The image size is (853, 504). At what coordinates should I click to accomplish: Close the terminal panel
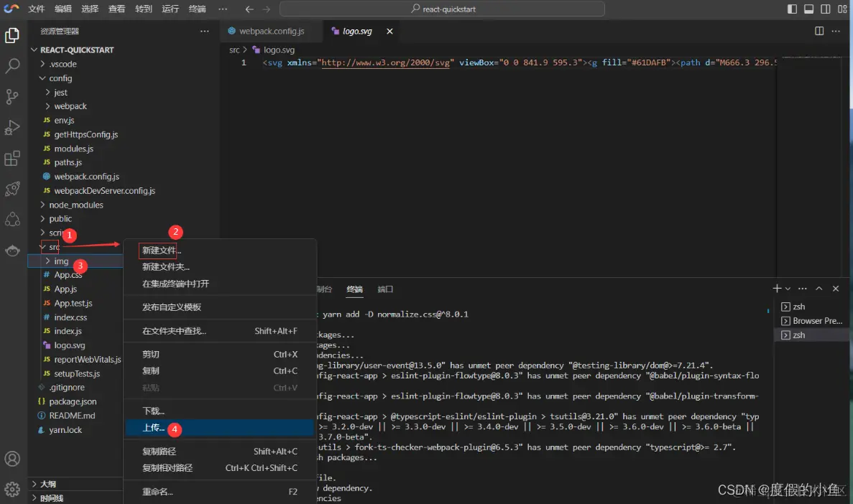[836, 289]
